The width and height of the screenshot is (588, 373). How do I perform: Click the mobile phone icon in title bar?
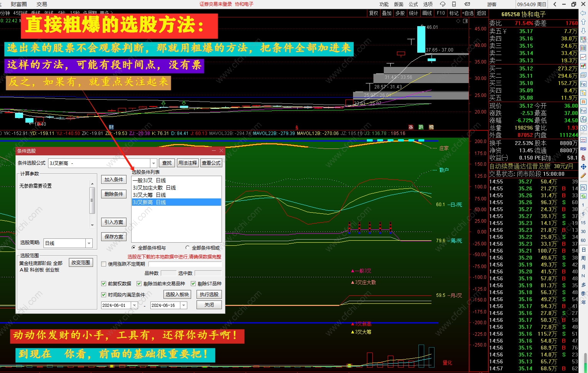click(x=454, y=4)
